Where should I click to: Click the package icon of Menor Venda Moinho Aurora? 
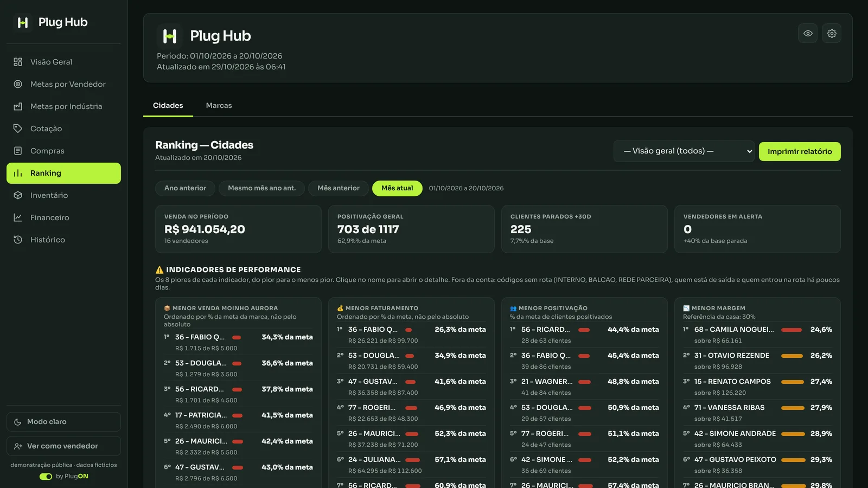pos(167,308)
